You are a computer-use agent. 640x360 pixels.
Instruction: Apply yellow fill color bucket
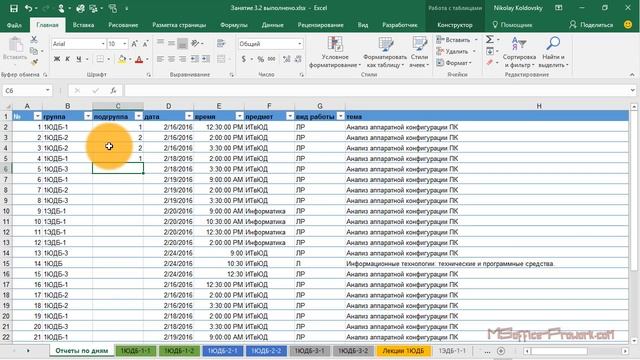[x=122, y=60]
